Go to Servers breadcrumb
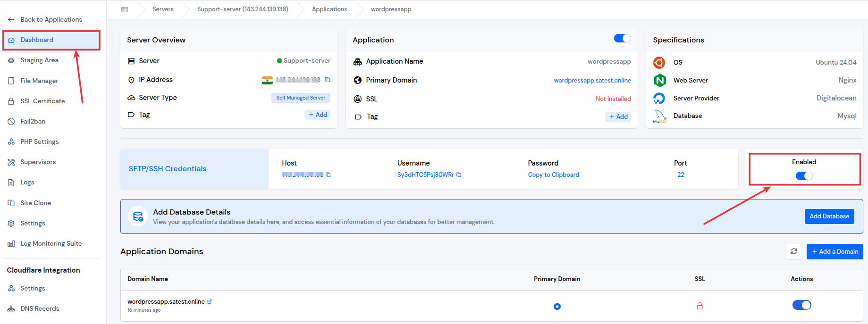The image size is (868, 324). click(x=163, y=9)
